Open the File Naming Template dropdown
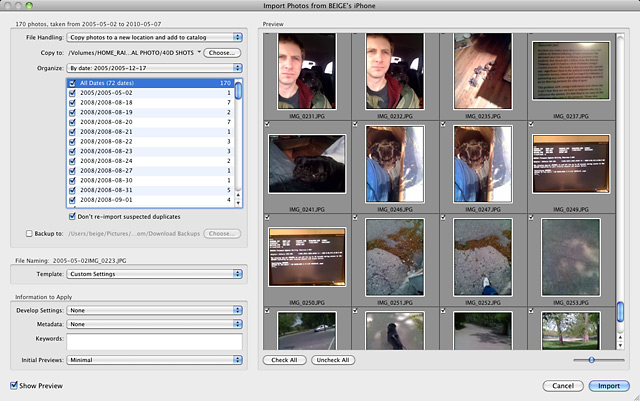This screenshot has width=640, height=401. [x=154, y=274]
